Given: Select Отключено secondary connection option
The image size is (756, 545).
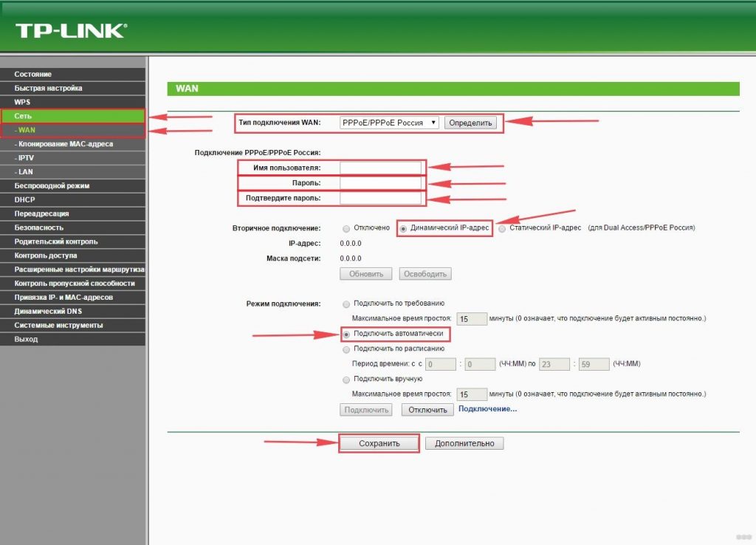Looking at the screenshot, I should pos(346,228).
